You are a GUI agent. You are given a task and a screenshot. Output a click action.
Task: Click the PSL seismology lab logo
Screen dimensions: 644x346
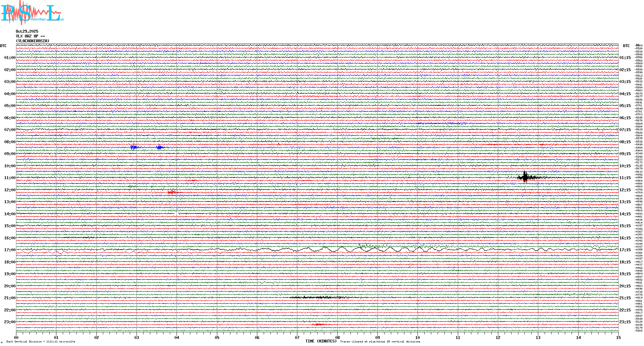32,13
